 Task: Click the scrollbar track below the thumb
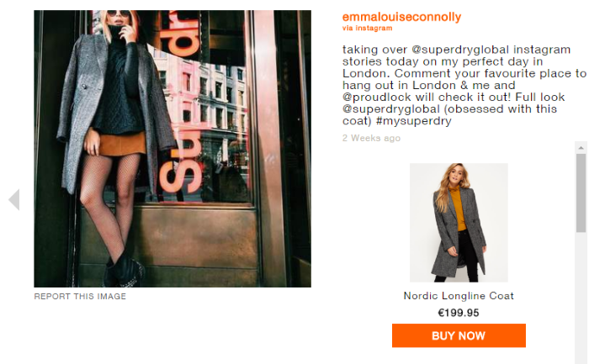click(x=581, y=298)
